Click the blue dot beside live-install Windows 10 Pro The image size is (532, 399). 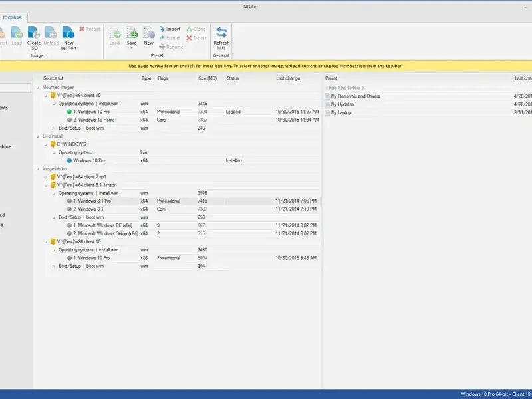tap(68, 160)
